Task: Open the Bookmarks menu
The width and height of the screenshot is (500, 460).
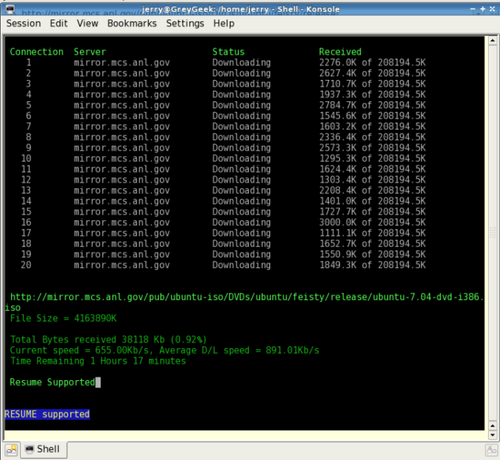Action: point(132,23)
